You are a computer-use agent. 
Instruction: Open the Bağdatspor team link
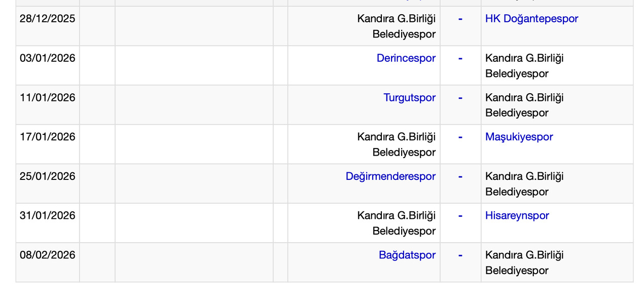[x=407, y=255]
